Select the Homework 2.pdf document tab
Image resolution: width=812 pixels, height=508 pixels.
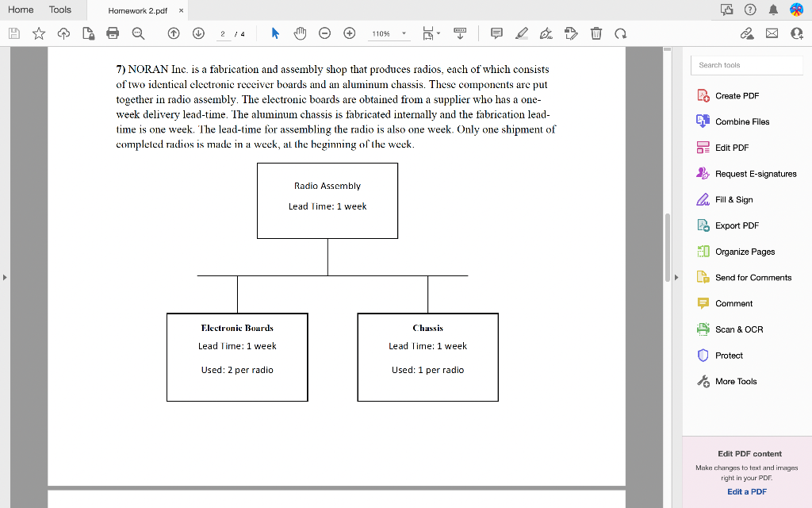[139, 10]
